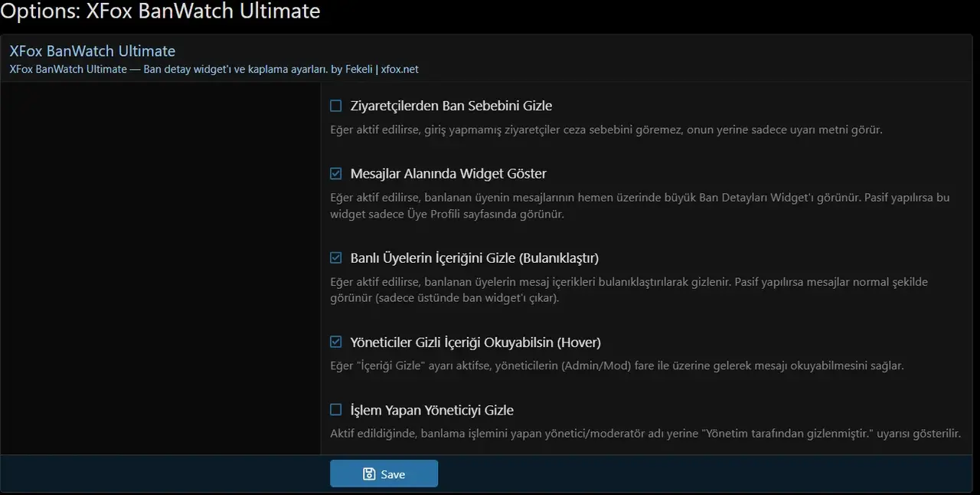Image resolution: width=980 pixels, height=495 pixels.
Task: Click explanation mentioning (Admin/Mod) fare ile
Action: 617,366
